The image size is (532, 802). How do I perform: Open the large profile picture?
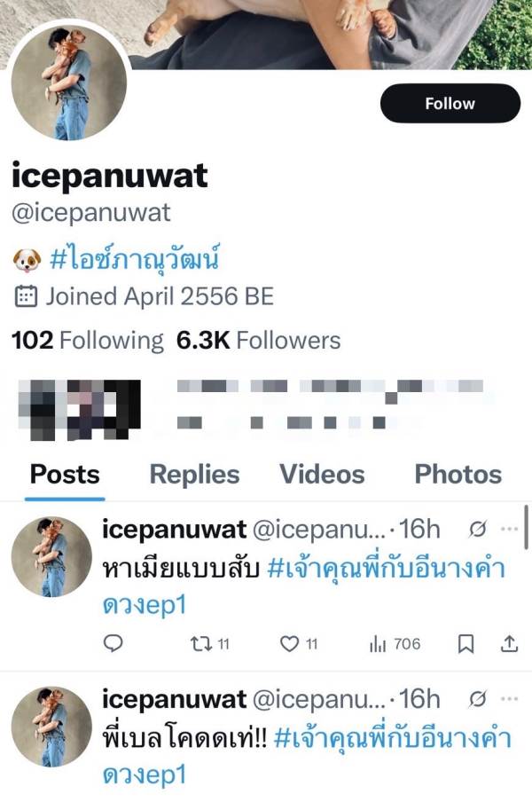click(69, 83)
